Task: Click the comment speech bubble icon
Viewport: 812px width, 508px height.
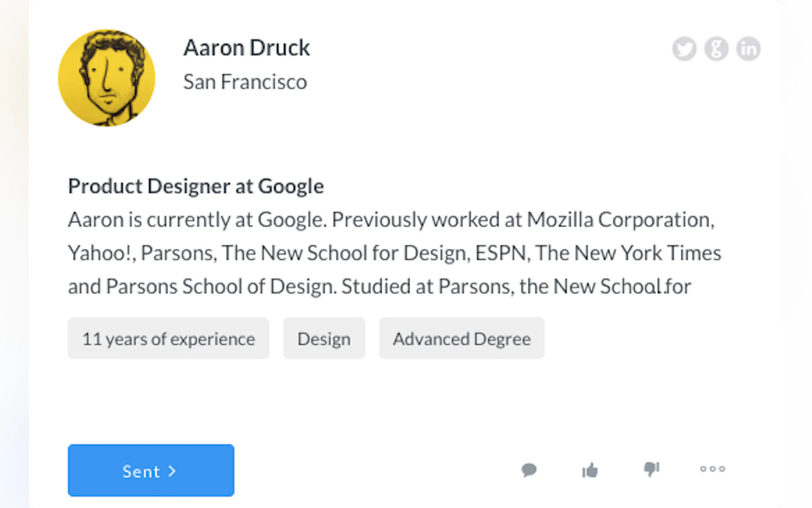Action: click(x=529, y=469)
